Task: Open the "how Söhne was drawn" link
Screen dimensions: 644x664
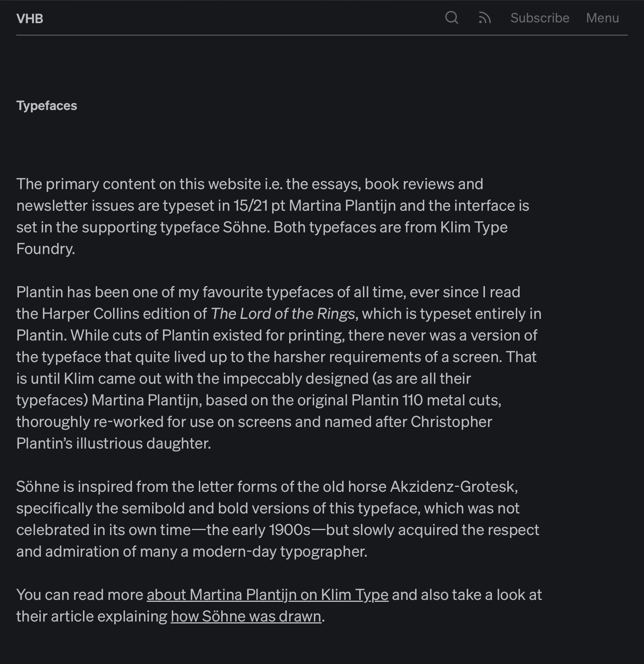Action: (246, 617)
